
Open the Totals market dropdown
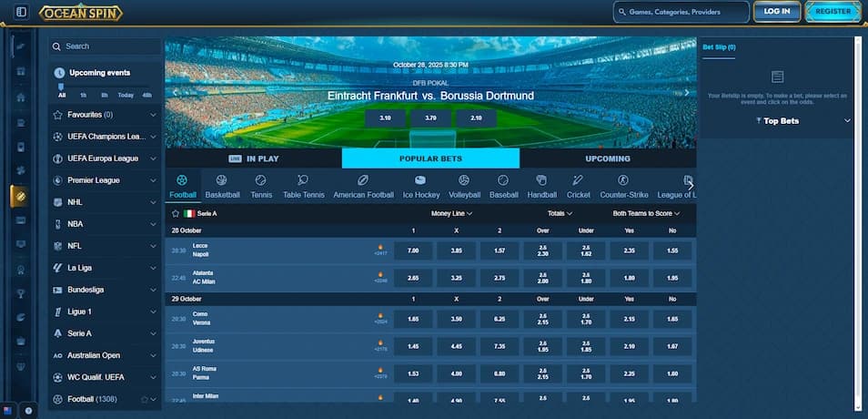point(560,213)
